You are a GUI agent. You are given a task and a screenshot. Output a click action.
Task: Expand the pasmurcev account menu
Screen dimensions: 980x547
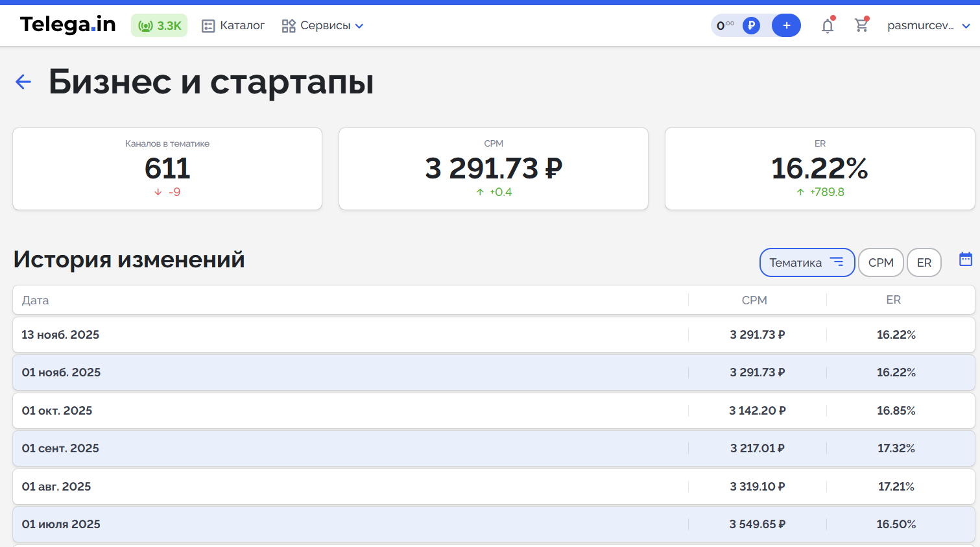pyautogui.click(x=928, y=25)
